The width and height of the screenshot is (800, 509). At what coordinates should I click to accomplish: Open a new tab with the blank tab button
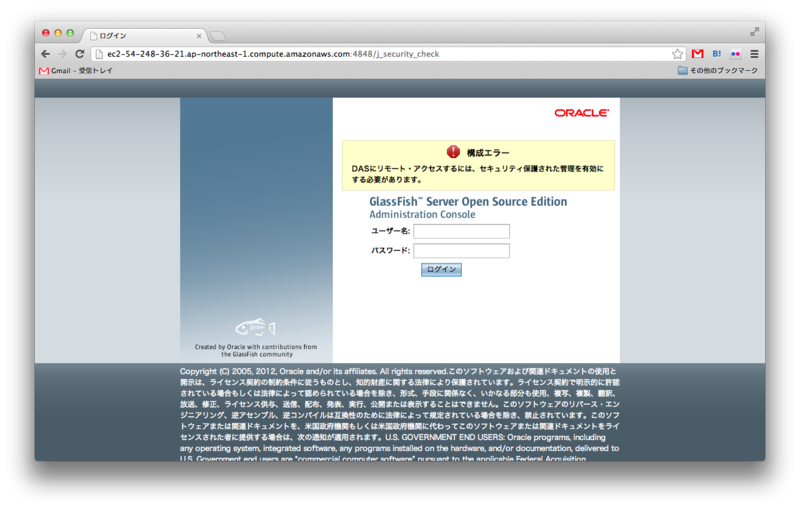[218, 36]
